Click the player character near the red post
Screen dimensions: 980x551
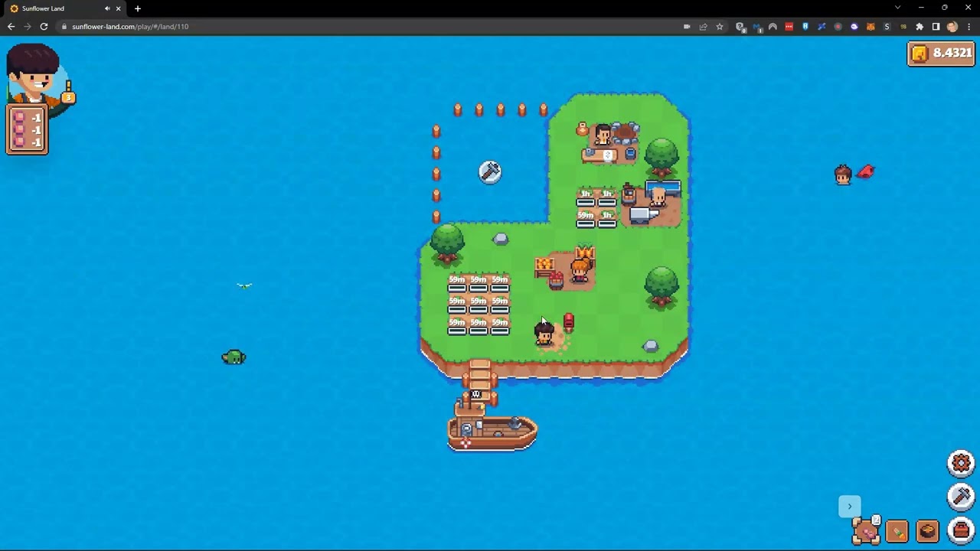[544, 333]
